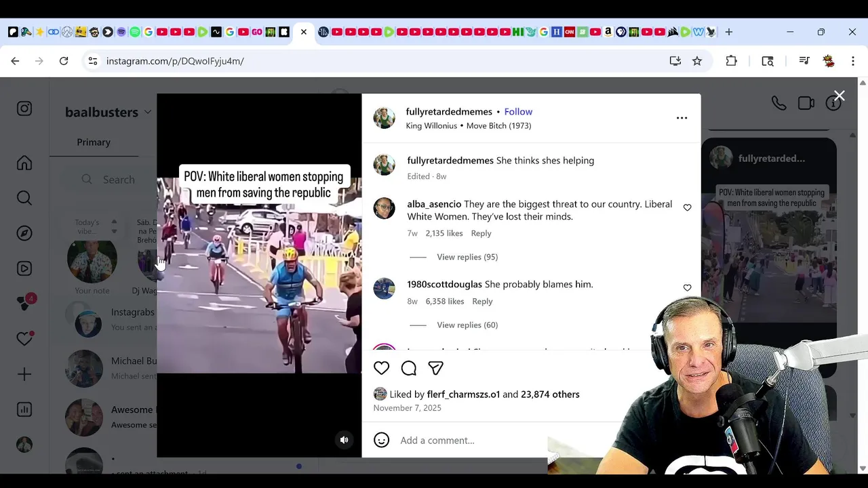
Task: Close the post dialog with X
Action: 840,96
